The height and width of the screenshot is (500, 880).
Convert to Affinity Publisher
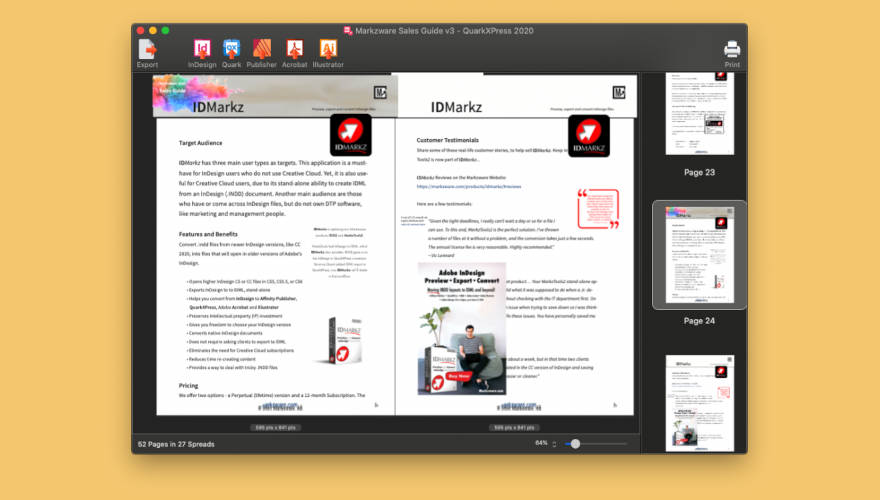(262, 54)
